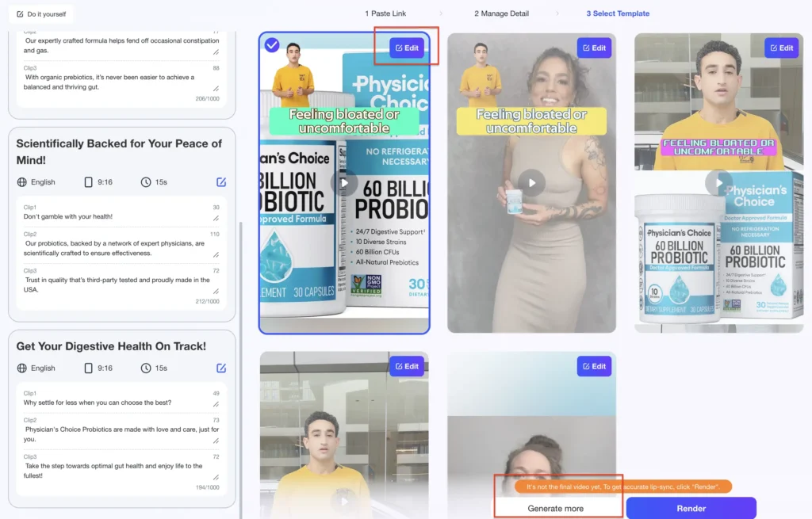The height and width of the screenshot is (519, 812).
Task: Go to step 1 Paste Link
Action: pyautogui.click(x=385, y=13)
